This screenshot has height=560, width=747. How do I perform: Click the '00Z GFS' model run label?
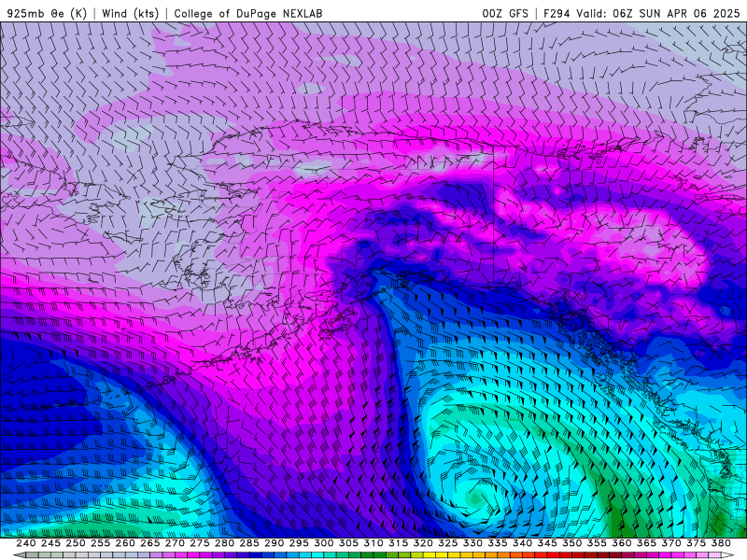505,13
